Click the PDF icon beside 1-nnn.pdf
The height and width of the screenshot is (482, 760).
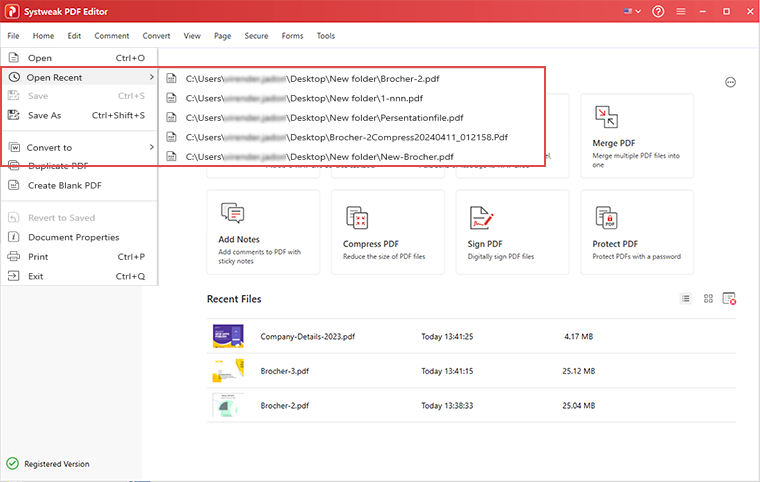pos(171,98)
